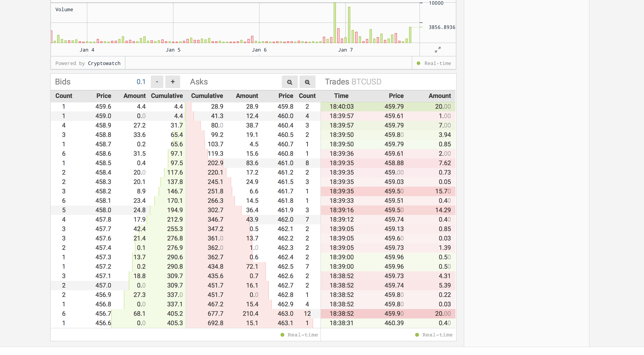644x355 pixels.
Task: Decrease order book precision with minus button
Action: pyautogui.click(x=157, y=82)
